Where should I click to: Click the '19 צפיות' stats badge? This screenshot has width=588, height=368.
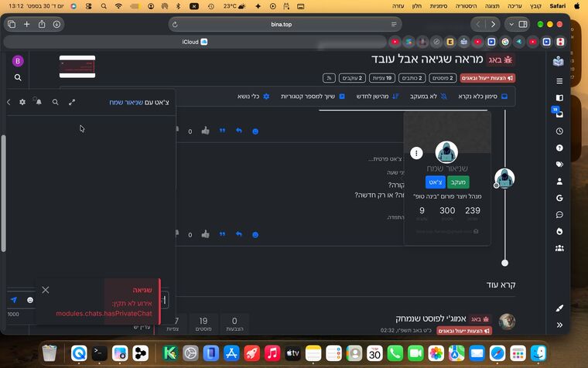tap(381, 78)
